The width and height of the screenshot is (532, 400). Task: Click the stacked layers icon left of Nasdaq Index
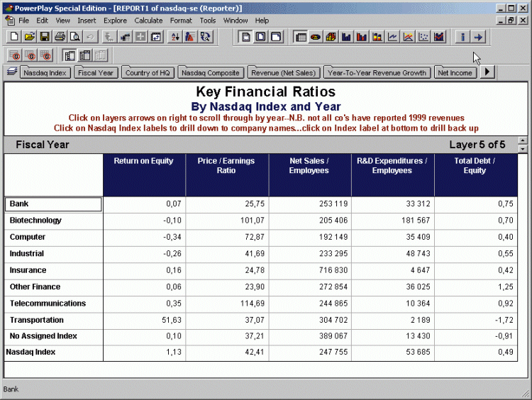pos(12,72)
